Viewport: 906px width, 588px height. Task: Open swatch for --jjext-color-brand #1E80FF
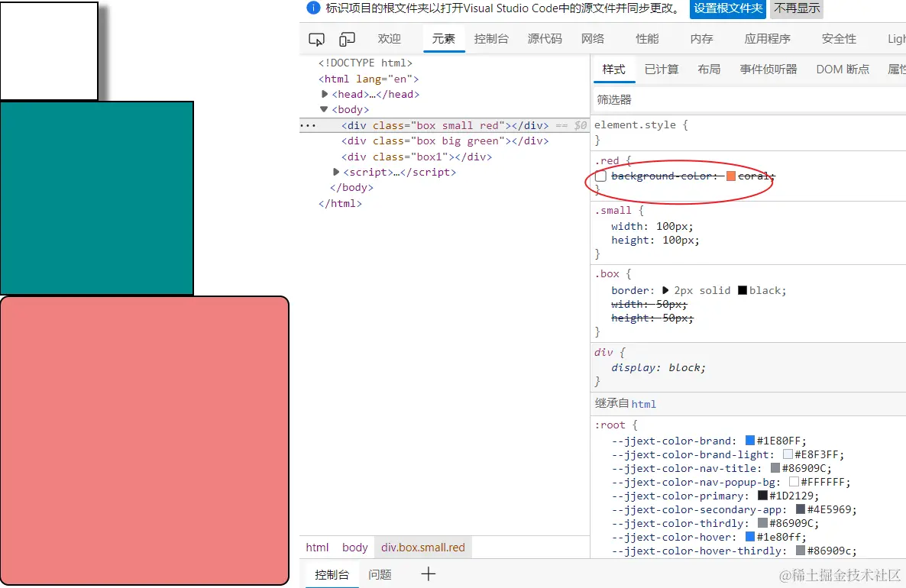(750, 441)
